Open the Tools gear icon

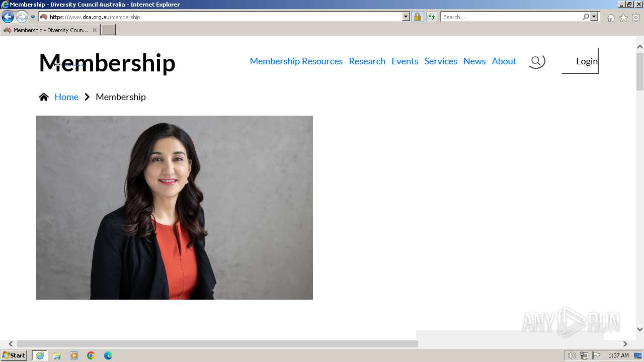tap(636, 18)
